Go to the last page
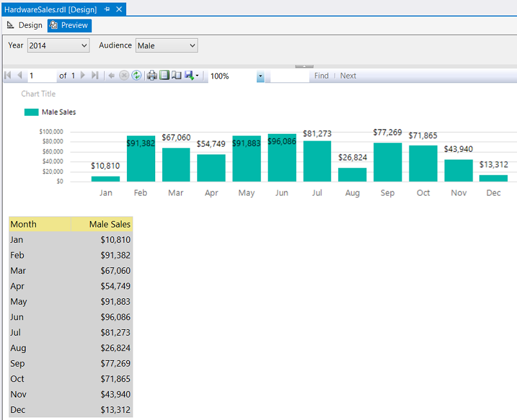This screenshot has height=420, width=517. [x=95, y=75]
